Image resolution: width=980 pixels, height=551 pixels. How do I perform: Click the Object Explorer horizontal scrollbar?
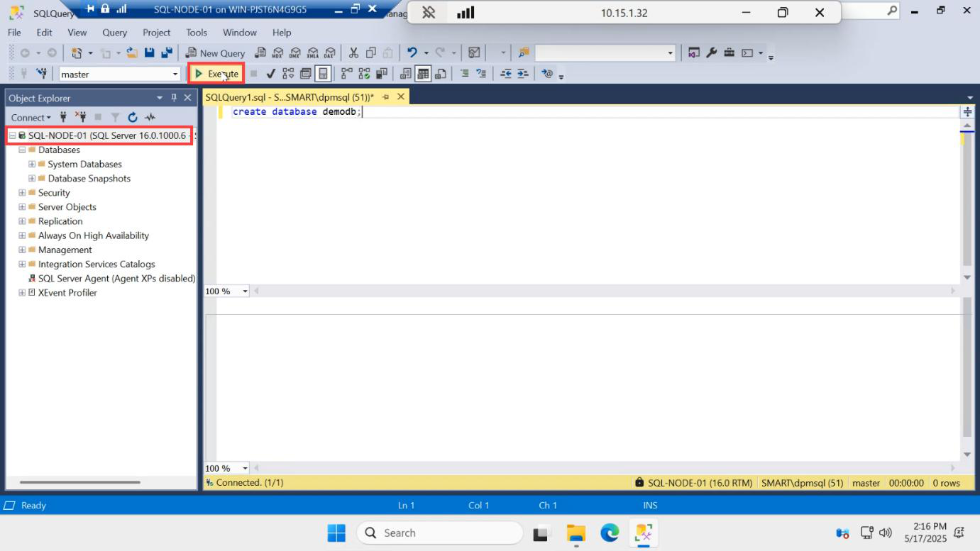(x=79, y=482)
